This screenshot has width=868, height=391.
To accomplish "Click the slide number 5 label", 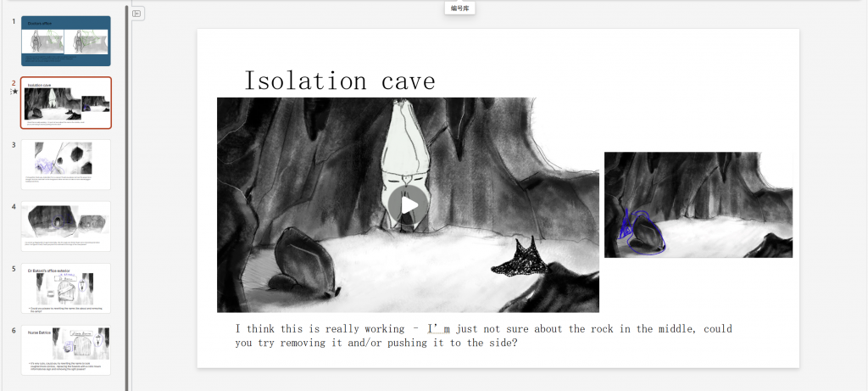I will [x=14, y=269].
